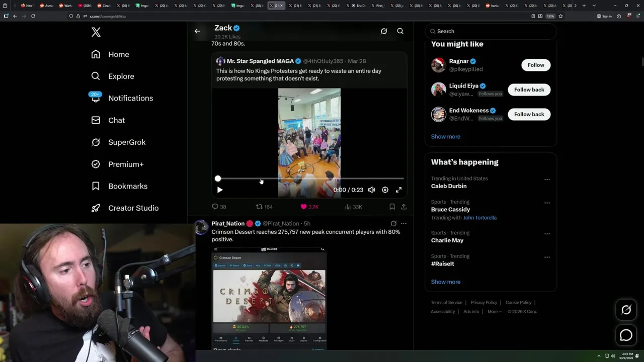This screenshot has width=644, height=362.
Task: Open Creator Studio in the sidebar
Action: click(x=125, y=208)
